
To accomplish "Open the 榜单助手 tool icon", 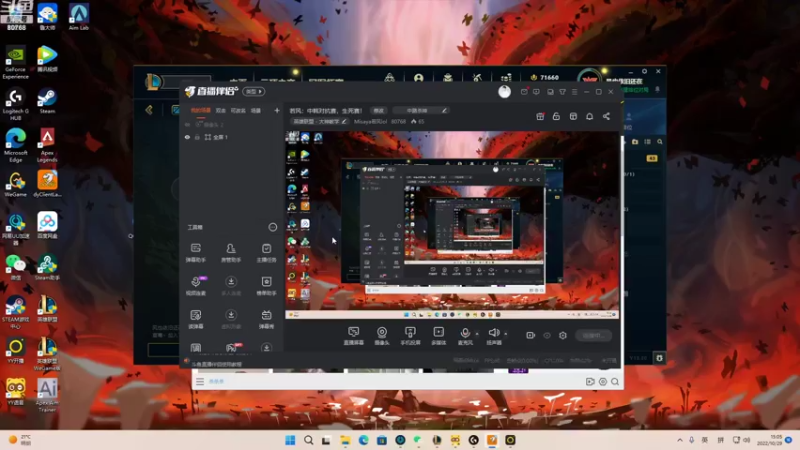I will coord(266,286).
